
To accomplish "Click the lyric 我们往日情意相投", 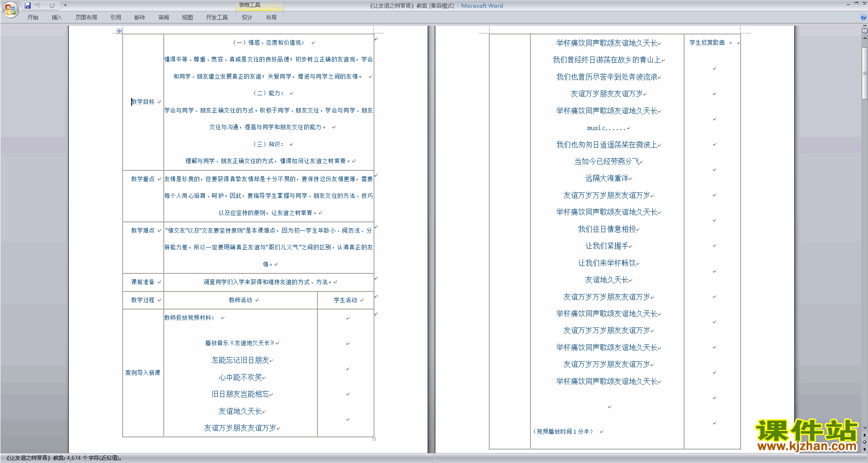I will (x=607, y=229).
